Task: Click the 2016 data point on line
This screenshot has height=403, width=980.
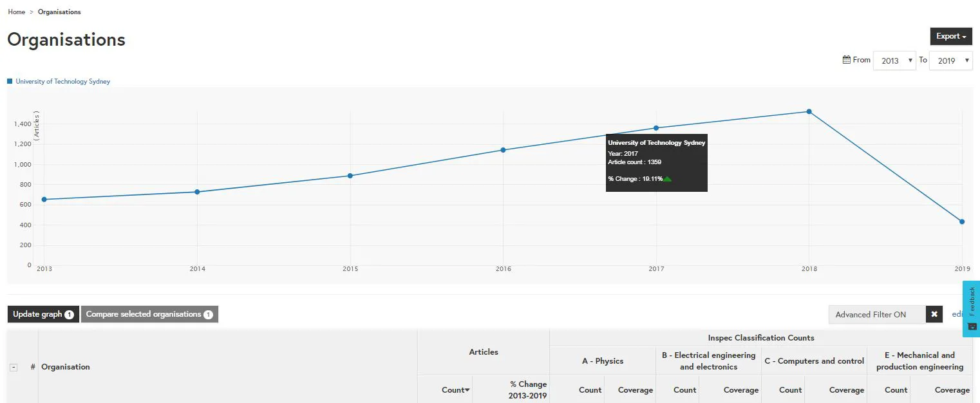Action: point(503,150)
